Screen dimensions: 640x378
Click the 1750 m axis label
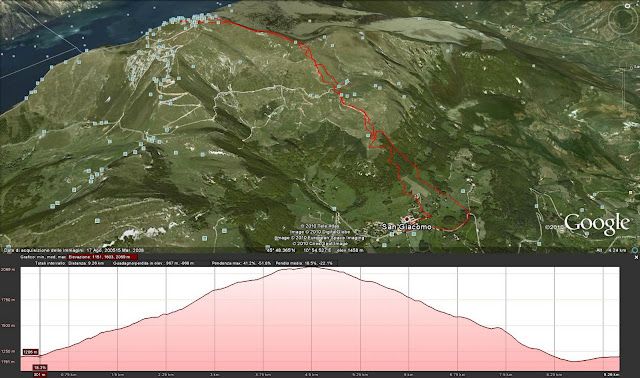pyautogui.click(x=8, y=300)
